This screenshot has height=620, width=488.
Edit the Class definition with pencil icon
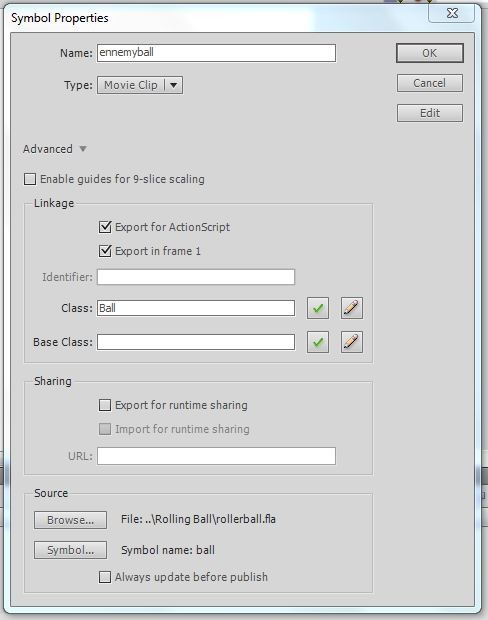click(x=352, y=308)
